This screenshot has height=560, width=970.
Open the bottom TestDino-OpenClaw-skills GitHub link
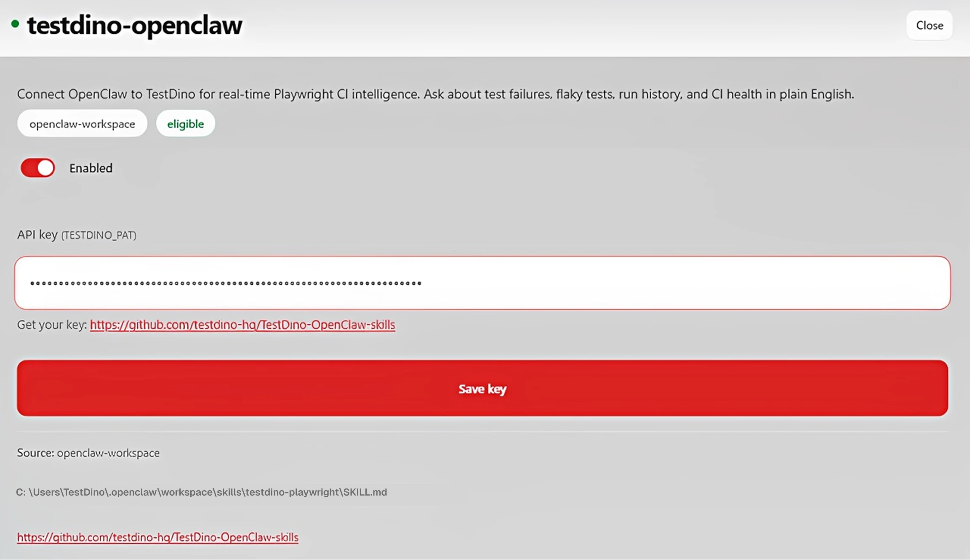point(158,537)
